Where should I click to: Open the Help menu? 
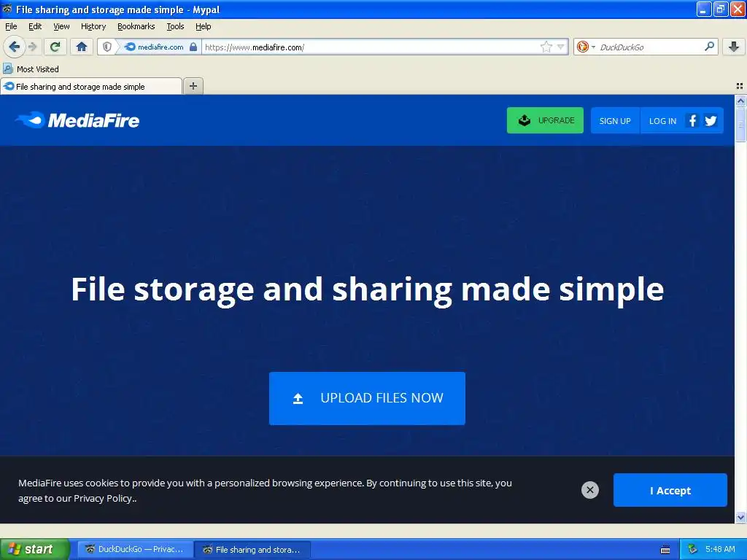point(203,26)
